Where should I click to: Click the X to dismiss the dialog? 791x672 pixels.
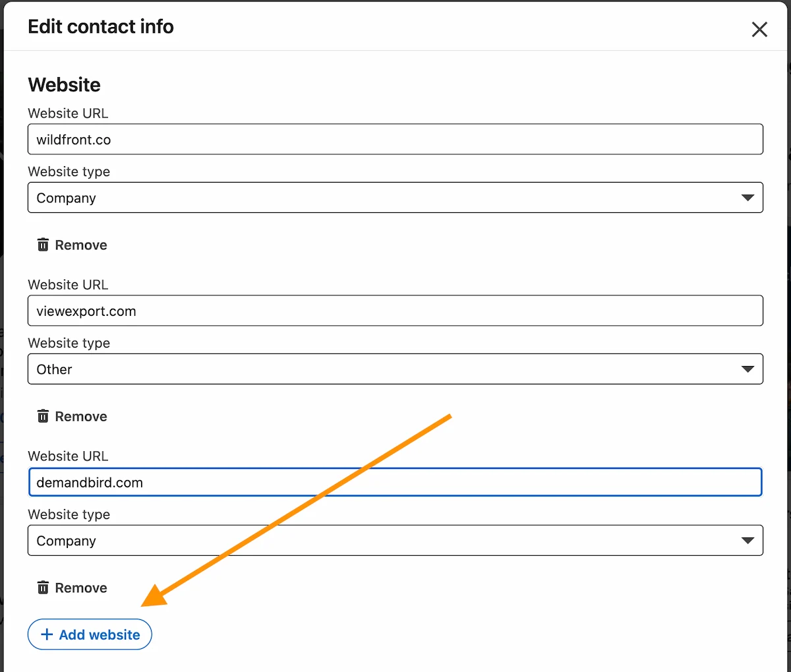(x=759, y=29)
